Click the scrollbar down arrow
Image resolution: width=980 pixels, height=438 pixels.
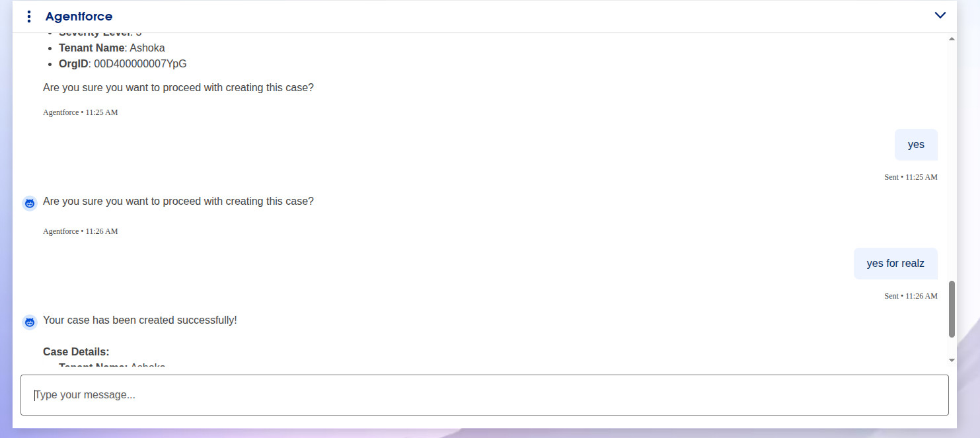point(952,360)
